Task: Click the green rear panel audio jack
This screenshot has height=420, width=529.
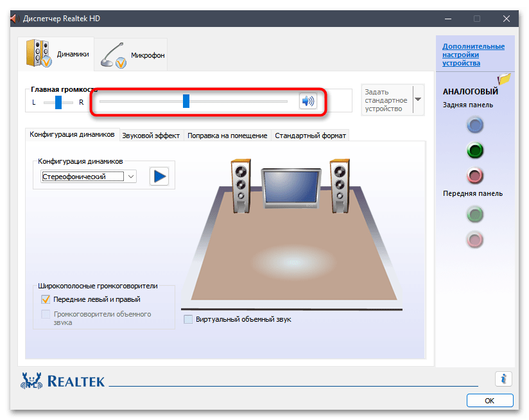Action: pos(475,150)
